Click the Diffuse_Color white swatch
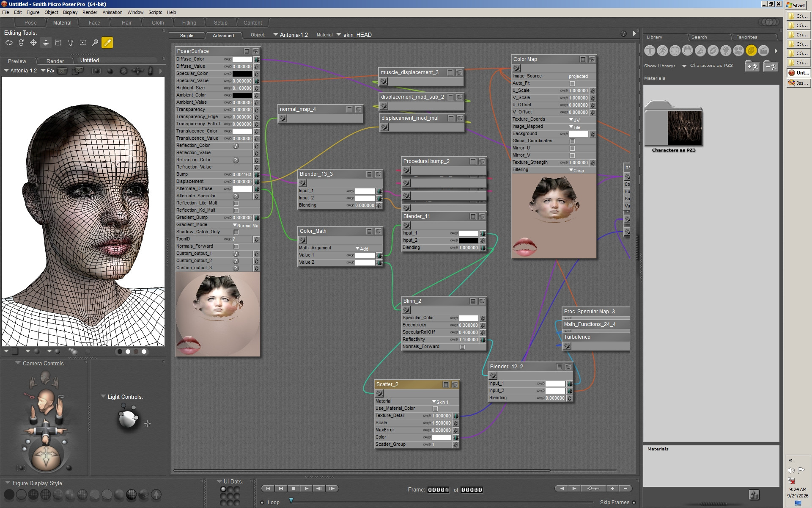 pyautogui.click(x=242, y=59)
